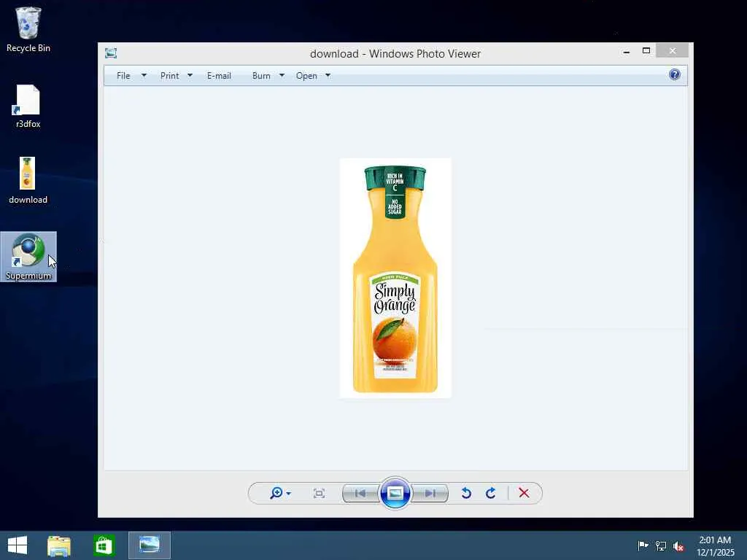Delete the photo with the red X
This screenshot has width=747, height=560.
coord(524,493)
